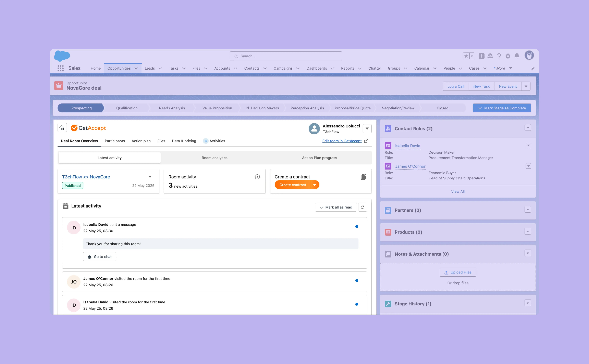Switch to the Data & pricing tab

pos(184,141)
